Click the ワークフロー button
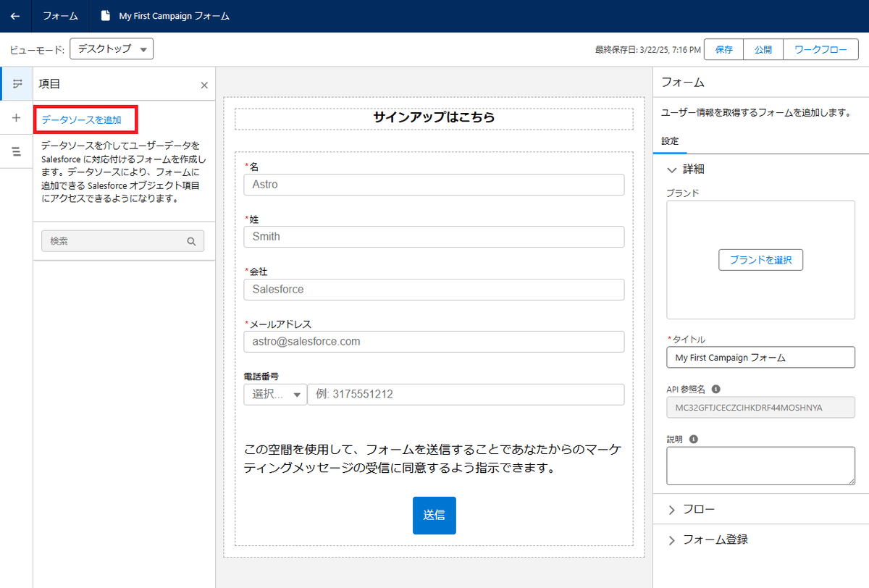This screenshot has width=869, height=588. [821, 50]
